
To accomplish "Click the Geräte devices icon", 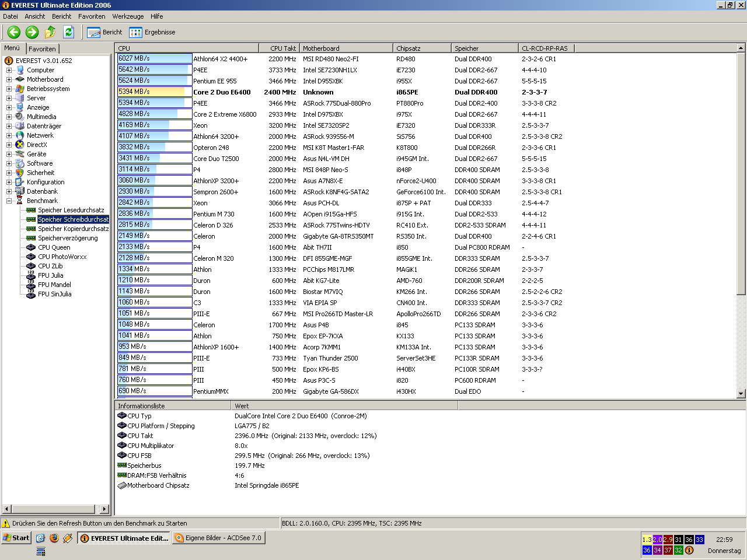I will coord(20,154).
